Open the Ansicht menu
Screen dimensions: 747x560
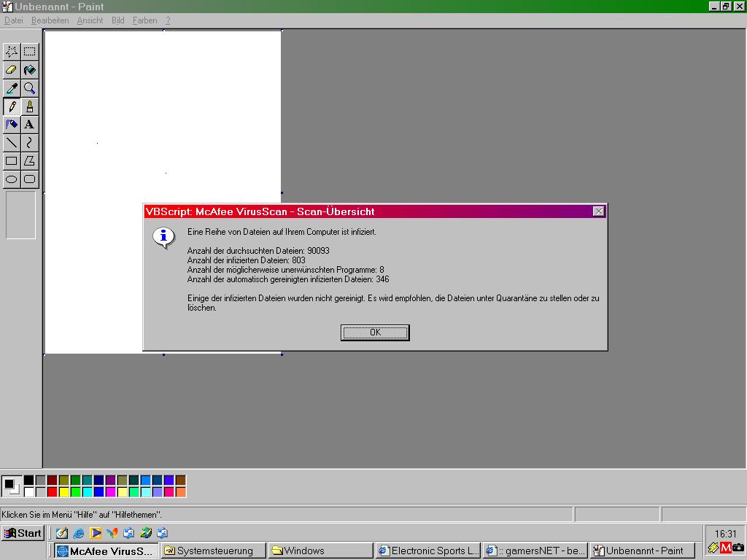click(90, 20)
